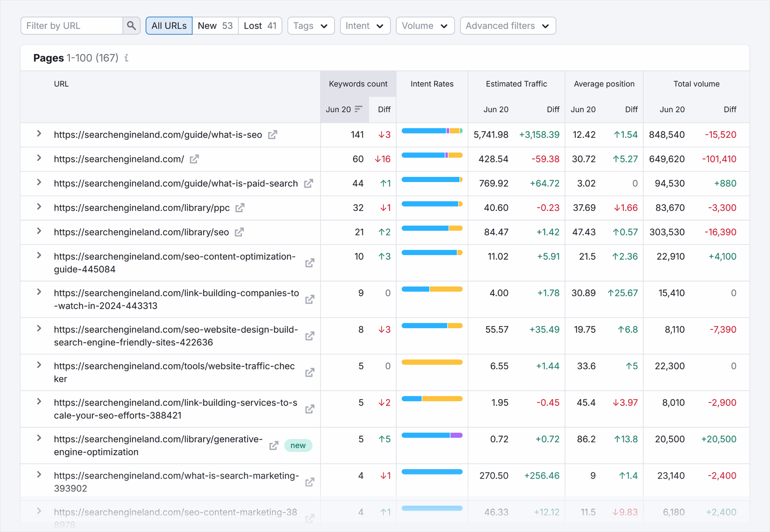Open the Tags filter dropdown
This screenshot has width=770, height=532.
[x=311, y=26]
